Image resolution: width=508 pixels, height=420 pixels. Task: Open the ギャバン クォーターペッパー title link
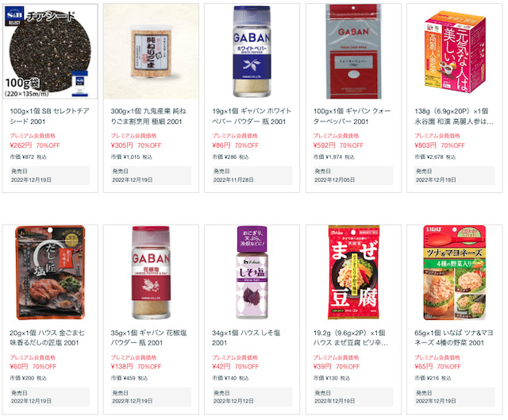pos(352,117)
